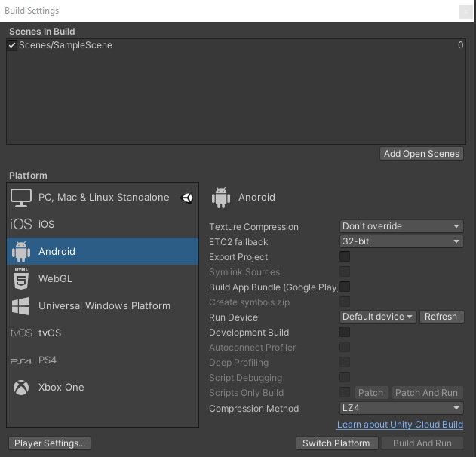Open the Run Device default device dropdown
This screenshot has width=476, height=457.
[378, 317]
